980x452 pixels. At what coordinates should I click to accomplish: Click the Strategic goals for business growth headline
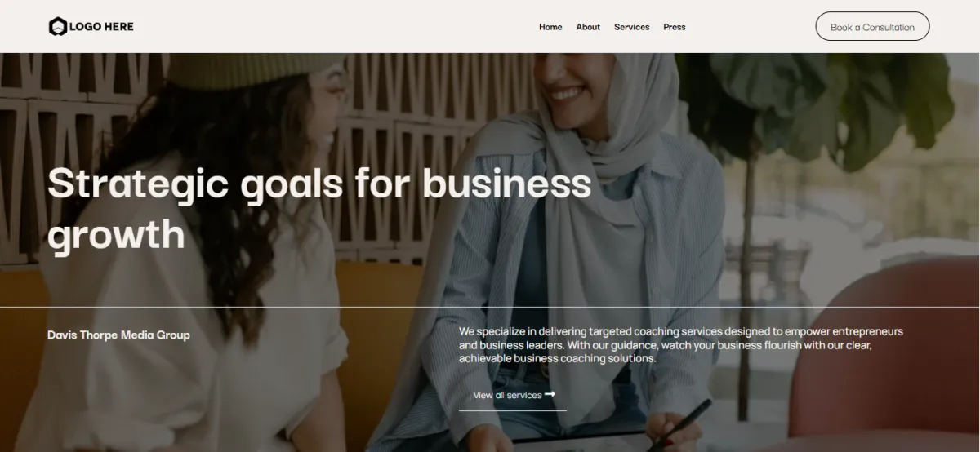point(319,208)
